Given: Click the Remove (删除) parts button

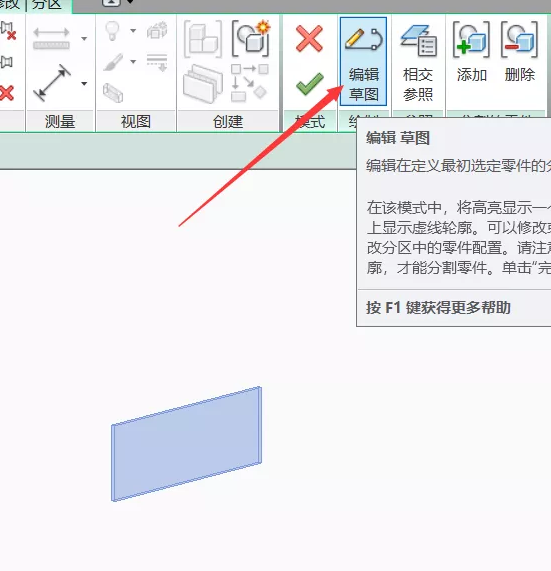Looking at the screenshot, I should click(x=519, y=53).
